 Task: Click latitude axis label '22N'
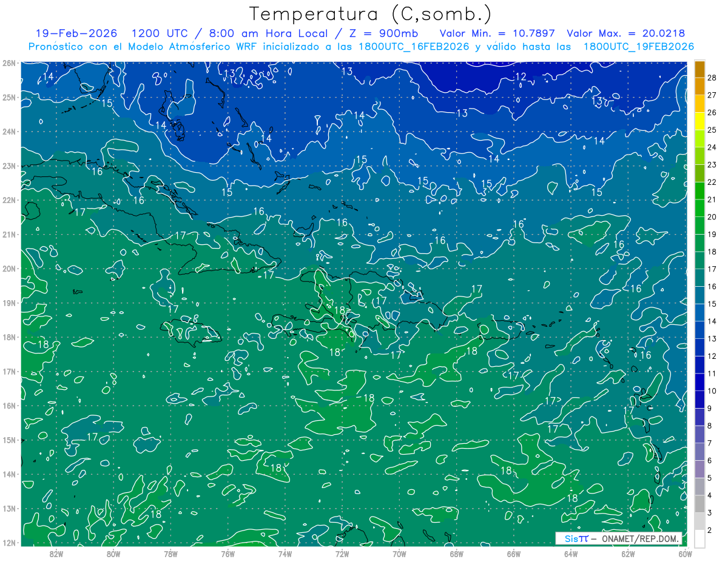(x=9, y=200)
